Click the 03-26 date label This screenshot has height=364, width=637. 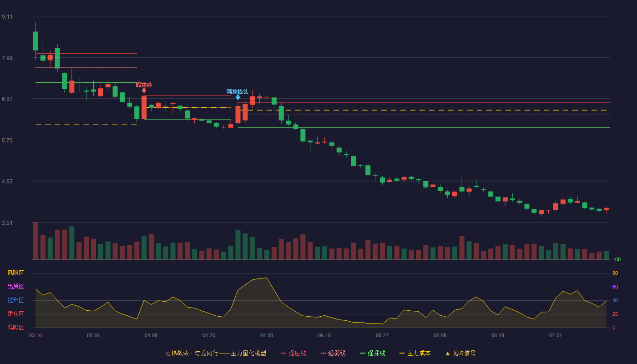pos(93,335)
